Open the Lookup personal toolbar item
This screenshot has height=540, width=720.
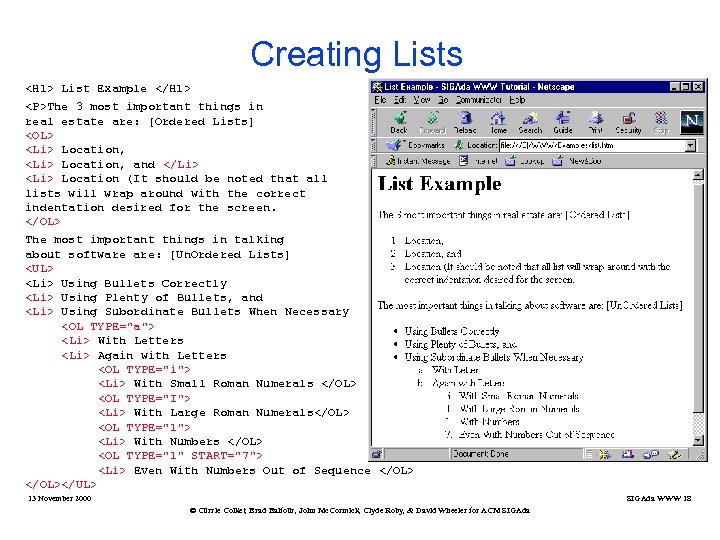[525, 161]
